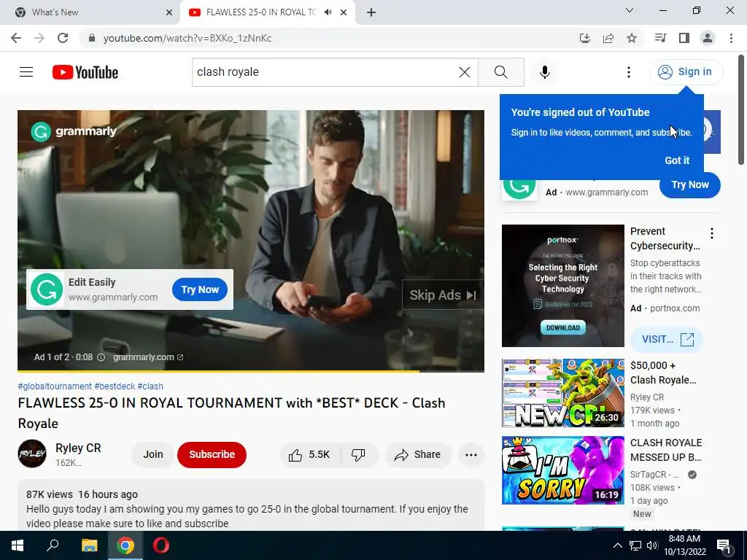Open the Chrome profile avatar
The height and width of the screenshot is (560, 747).
708,38
